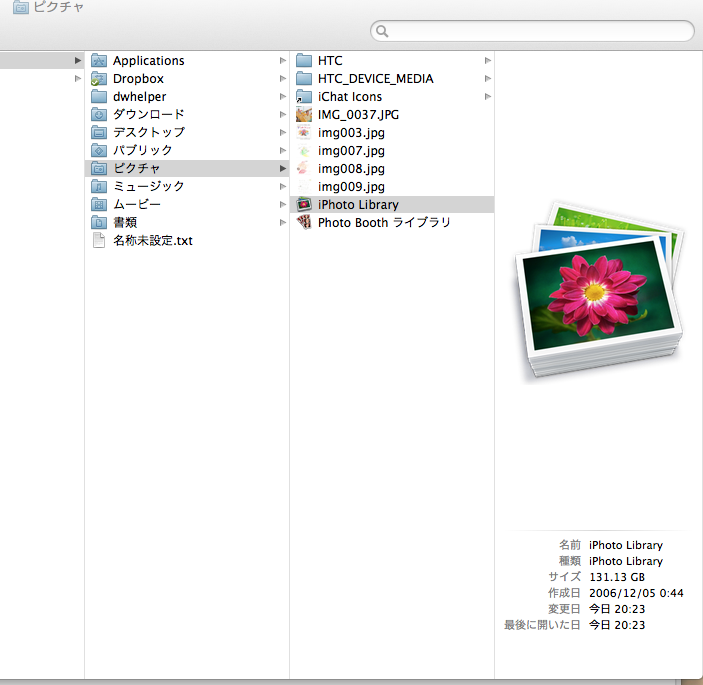Expand the ダウンロード folder arrow
703x685 pixels.
282,114
